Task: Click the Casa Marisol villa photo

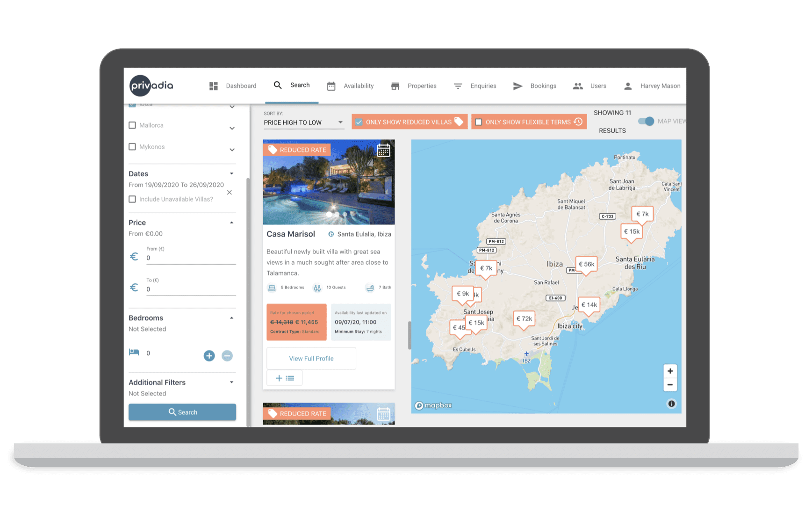Action: 329,182
